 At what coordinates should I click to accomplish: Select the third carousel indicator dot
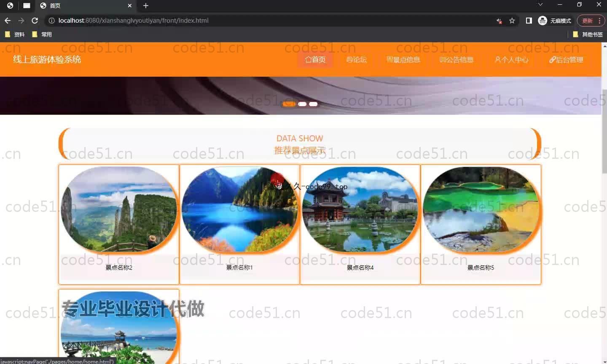tap(313, 104)
